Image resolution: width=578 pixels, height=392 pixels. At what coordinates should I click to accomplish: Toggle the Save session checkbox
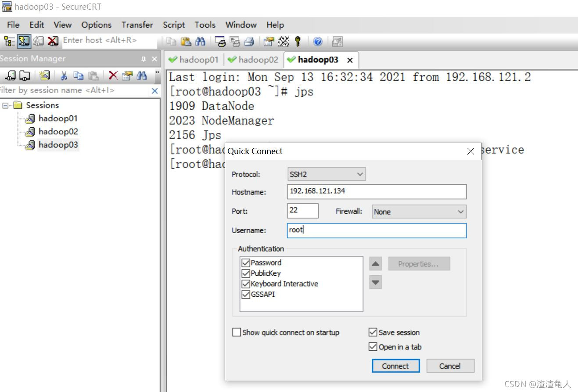point(373,332)
